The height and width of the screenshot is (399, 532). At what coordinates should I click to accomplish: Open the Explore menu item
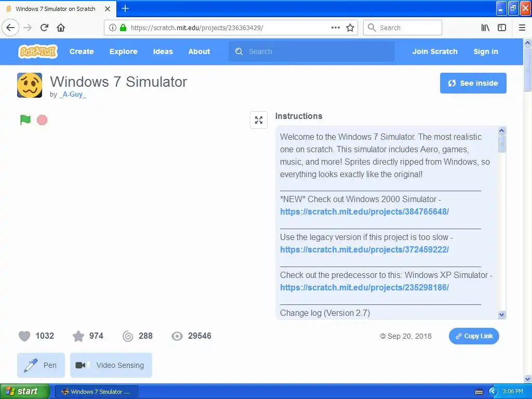click(x=124, y=51)
